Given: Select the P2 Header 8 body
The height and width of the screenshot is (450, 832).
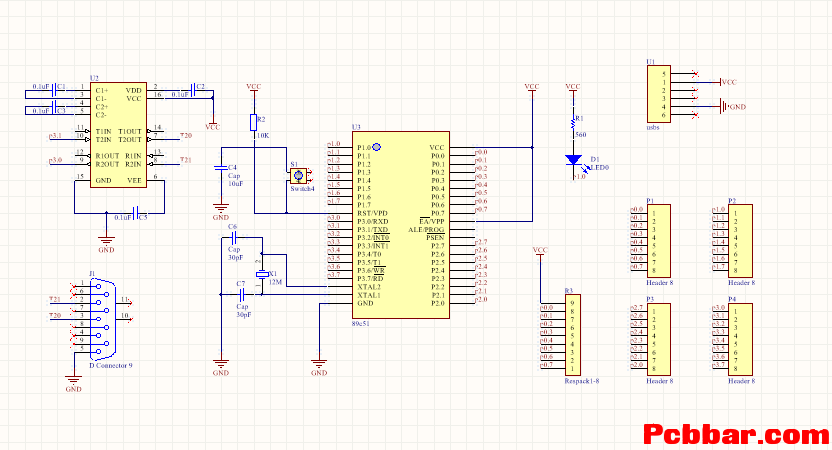Looking at the screenshot, I should pos(740,241).
